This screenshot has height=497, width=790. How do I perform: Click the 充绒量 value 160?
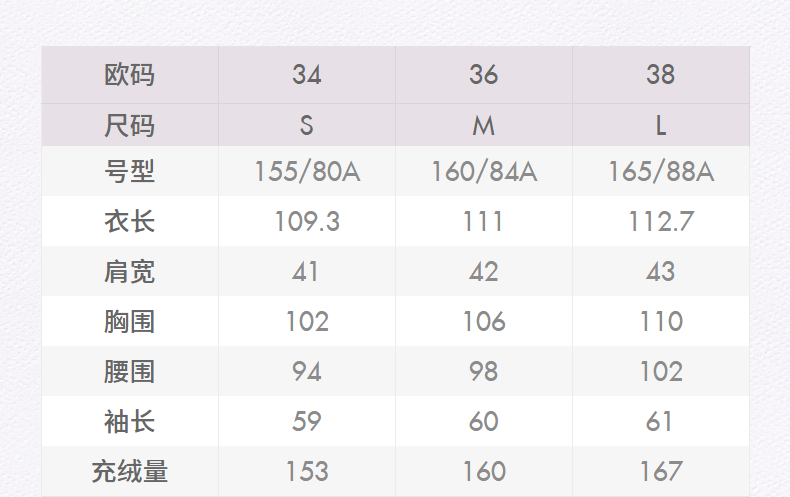484,471
